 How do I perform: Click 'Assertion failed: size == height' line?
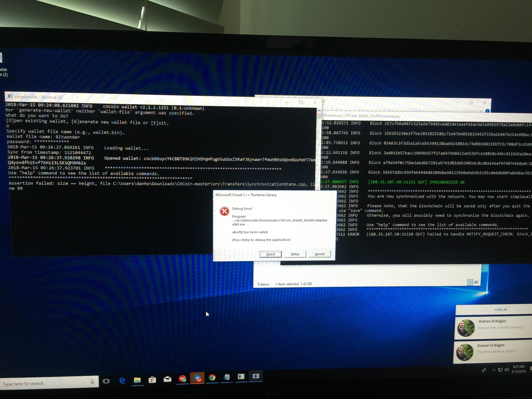[x=162, y=184]
